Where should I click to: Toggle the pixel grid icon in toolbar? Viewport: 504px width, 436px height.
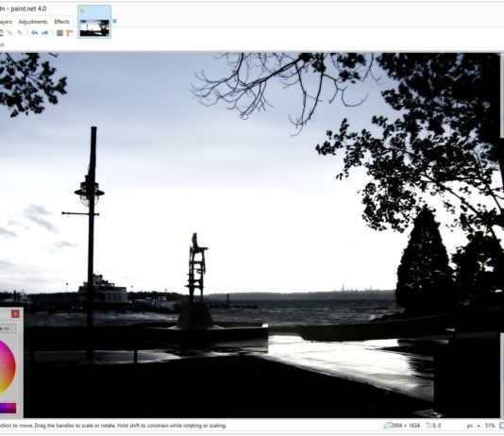coord(59,33)
